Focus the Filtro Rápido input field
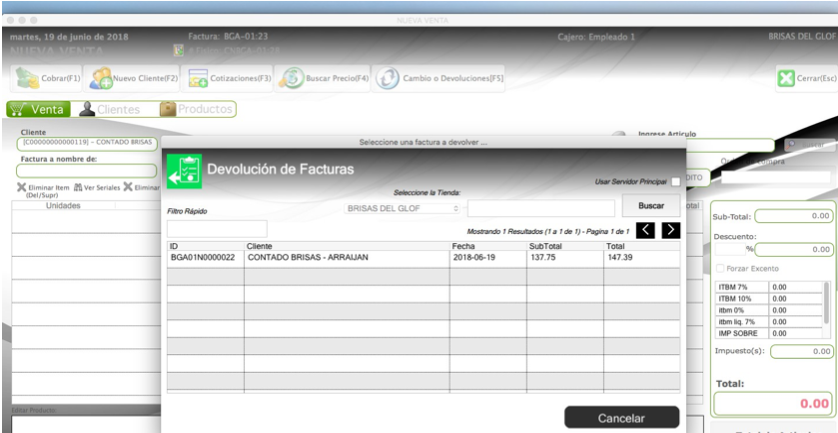The height and width of the screenshot is (433, 838). point(217,229)
